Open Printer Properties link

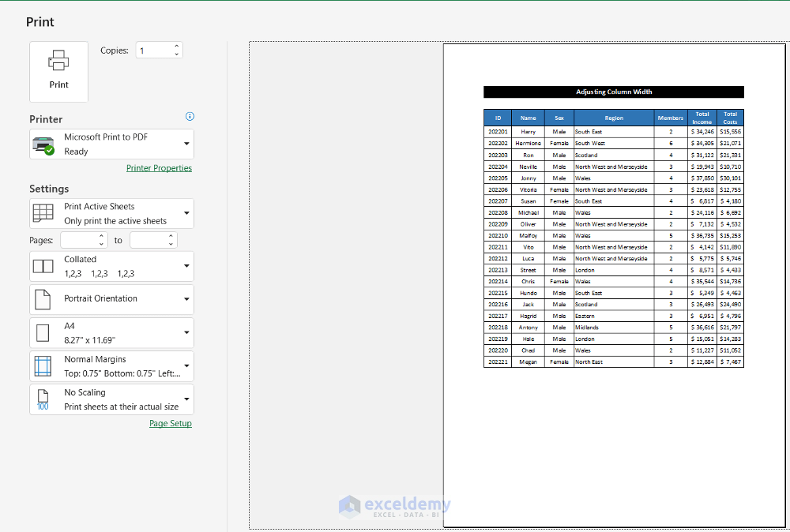(x=160, y=168)
